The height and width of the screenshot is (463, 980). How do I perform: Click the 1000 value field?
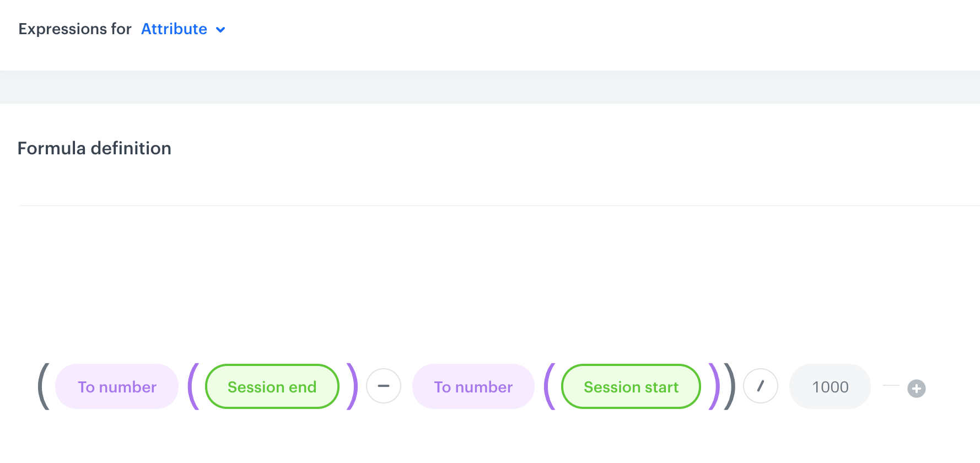(830, 386)
